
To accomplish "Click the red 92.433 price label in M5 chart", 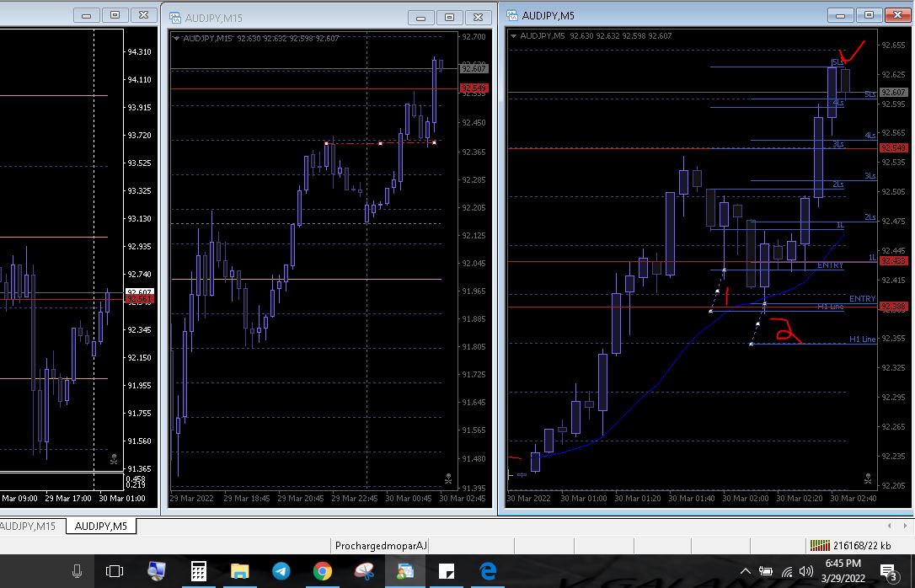I will (893, 261).
